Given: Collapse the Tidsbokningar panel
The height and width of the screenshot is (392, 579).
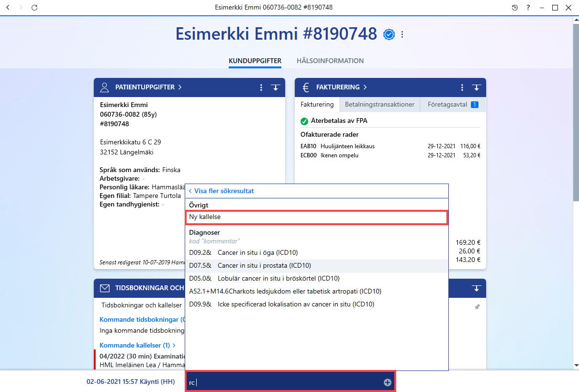Looking at the screenshot, I should [x=476, y=288].
